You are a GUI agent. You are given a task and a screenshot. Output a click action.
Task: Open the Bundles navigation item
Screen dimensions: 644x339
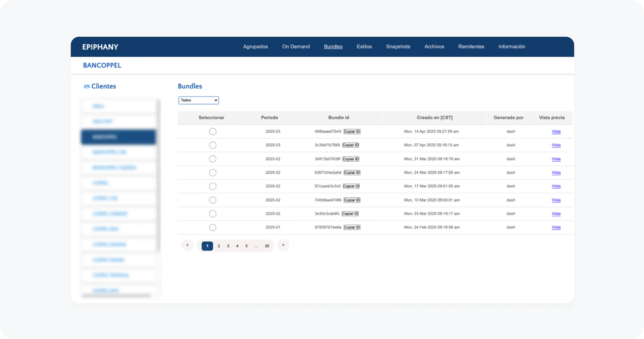(333, 47)
